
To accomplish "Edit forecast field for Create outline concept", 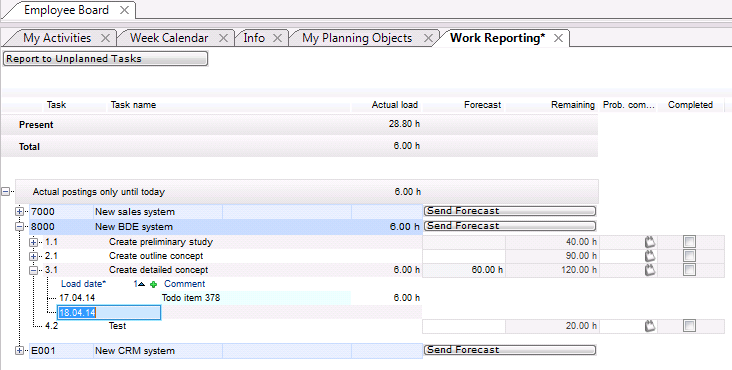I will (464, 256).
